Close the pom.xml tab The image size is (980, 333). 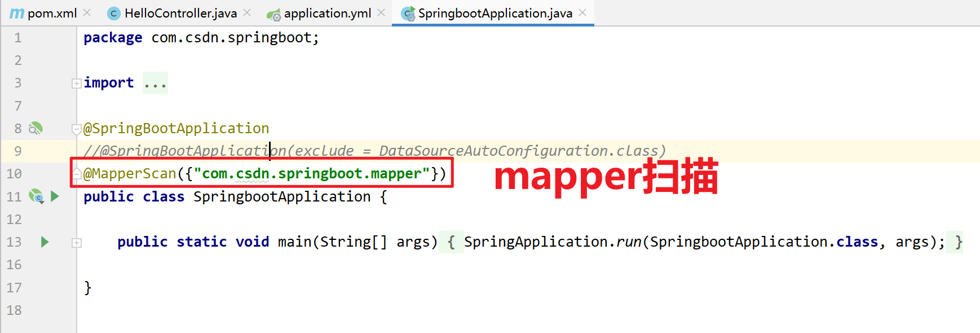(87, 12)
